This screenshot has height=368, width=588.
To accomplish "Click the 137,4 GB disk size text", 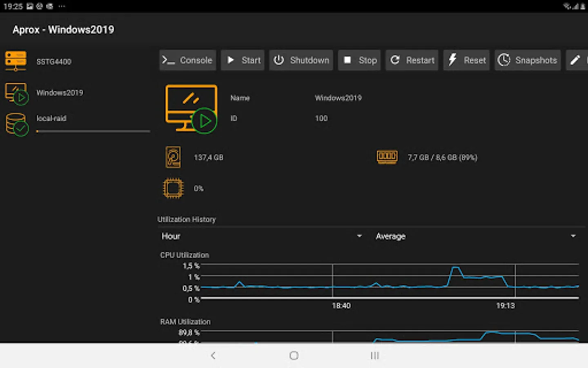I will click(209, 157).
